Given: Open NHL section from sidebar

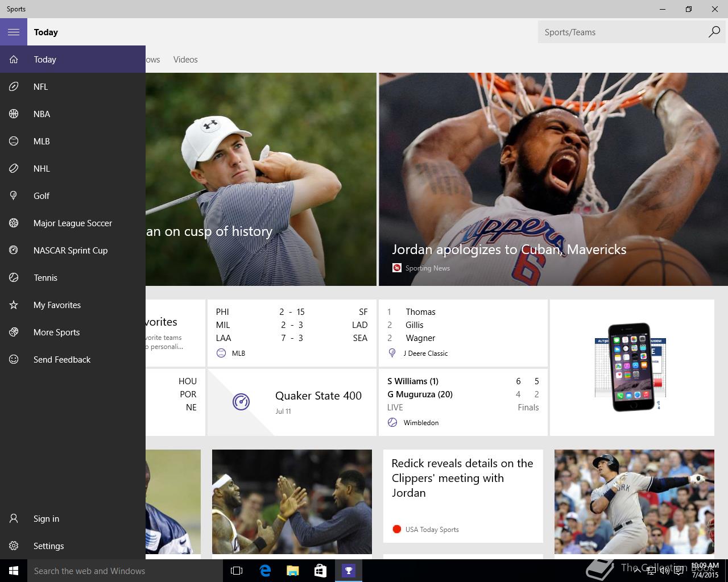Looking at the screenshot, I should click(x=73, y=168).
